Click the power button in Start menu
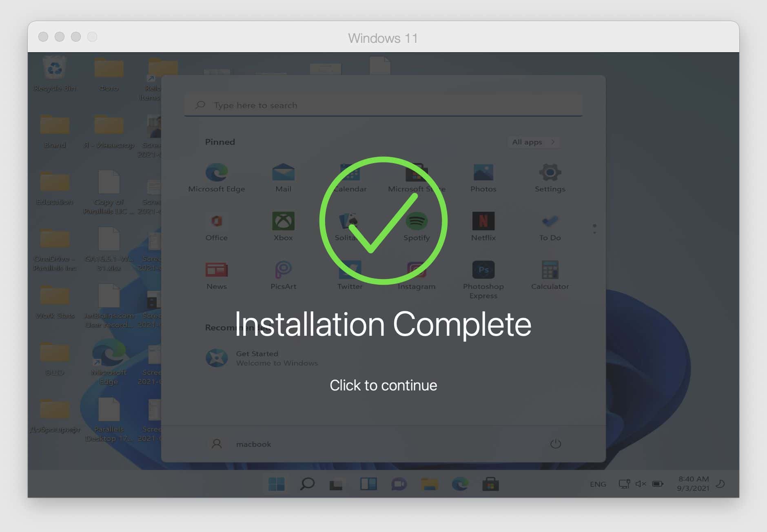The width and height of the screenshot is (767, 532). [x=555, y=444]
